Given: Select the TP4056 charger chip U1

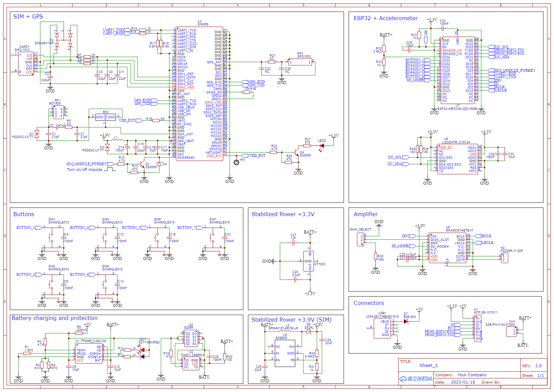Looking at the screenshot, I should (x=89, y=353).
